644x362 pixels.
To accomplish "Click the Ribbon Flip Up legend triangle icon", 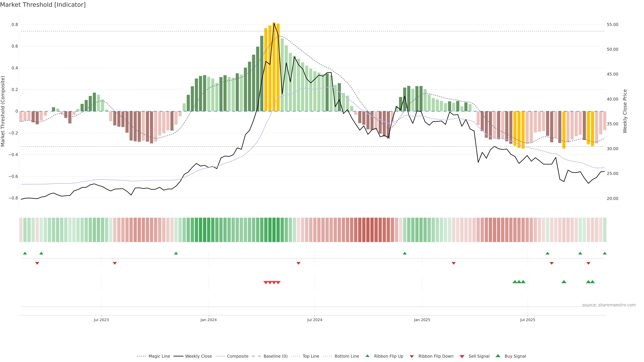I will (367, 356).
